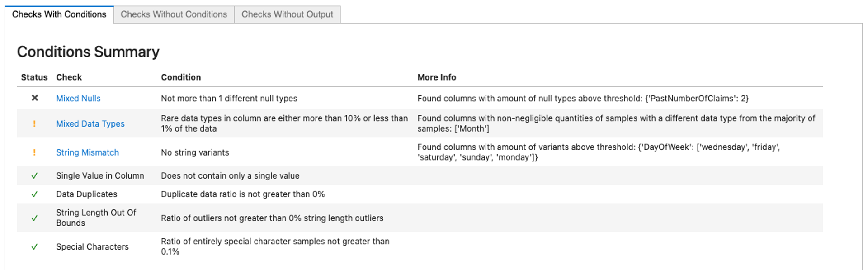Image resolution: width=868 pixels, height=270 pixels.
Task: Click the green checkmark for Special Characters
Action: 34,247
